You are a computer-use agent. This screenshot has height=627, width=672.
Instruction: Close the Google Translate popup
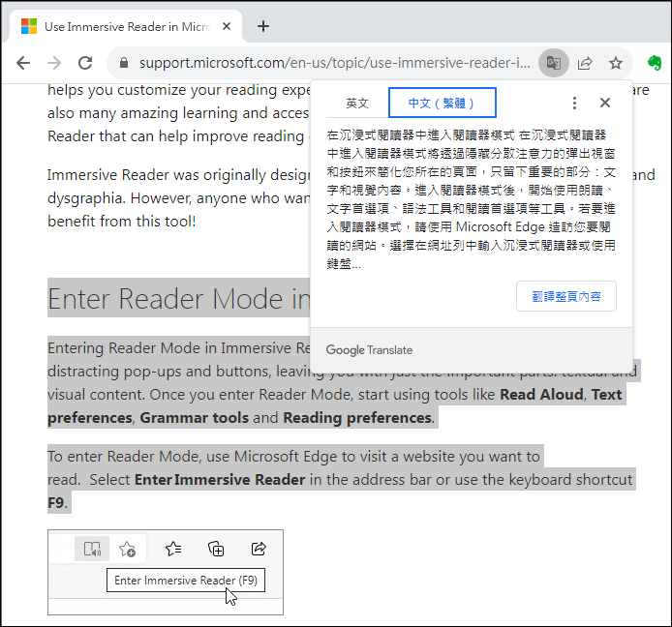click(x=605, y=103)
